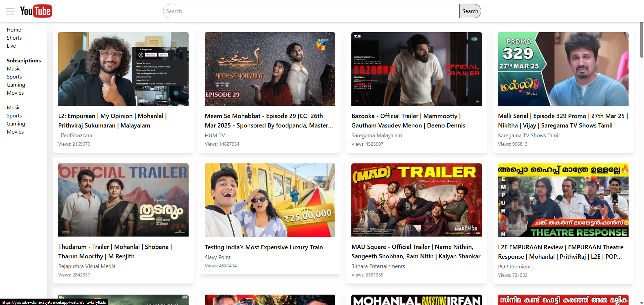This screenshot has height=305, width=644.
Task: Click 'Views: 3581355' text
Action: coord(367,275)
